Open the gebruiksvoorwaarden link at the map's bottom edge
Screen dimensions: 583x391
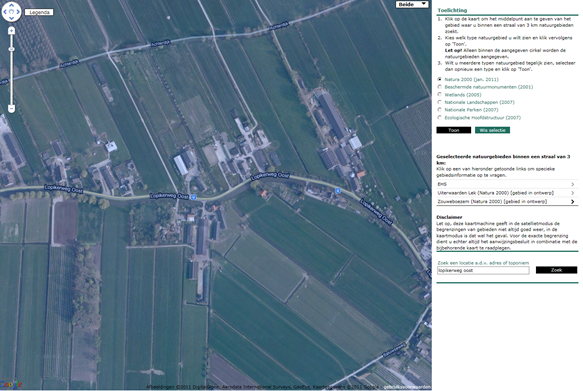408,387
